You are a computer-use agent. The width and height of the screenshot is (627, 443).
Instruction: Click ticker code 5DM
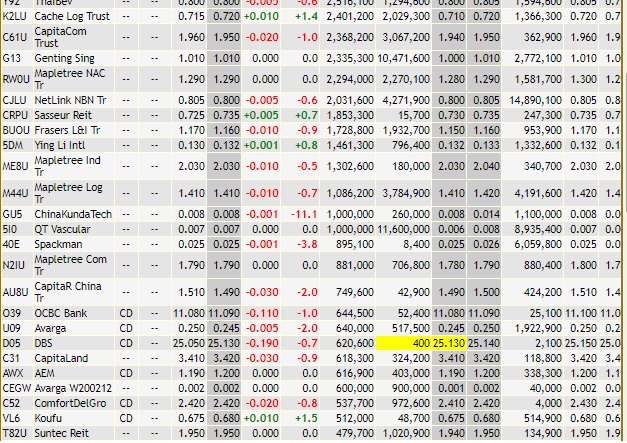pyautogui.click(x=13, y=145)
